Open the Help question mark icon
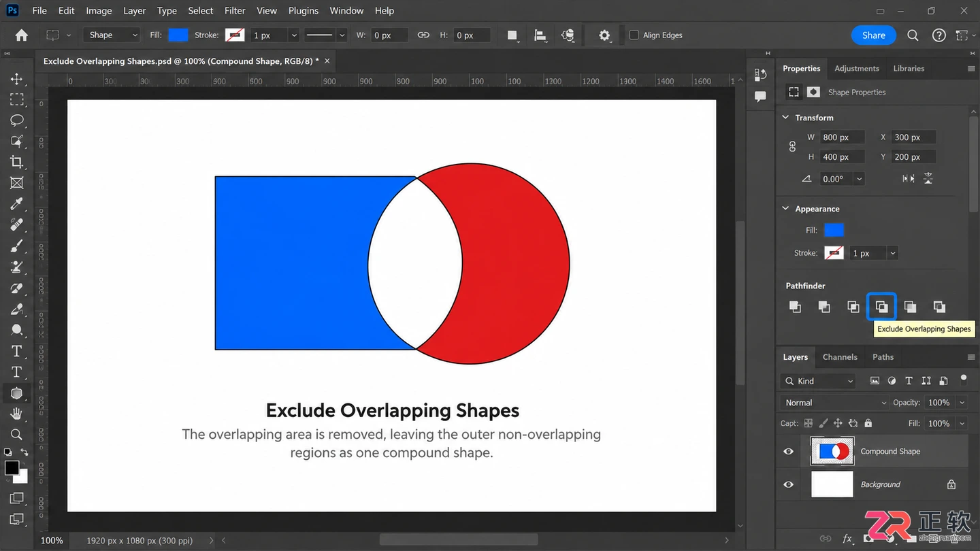This screenshot has height=551, width=980. [x=938, y=35]
